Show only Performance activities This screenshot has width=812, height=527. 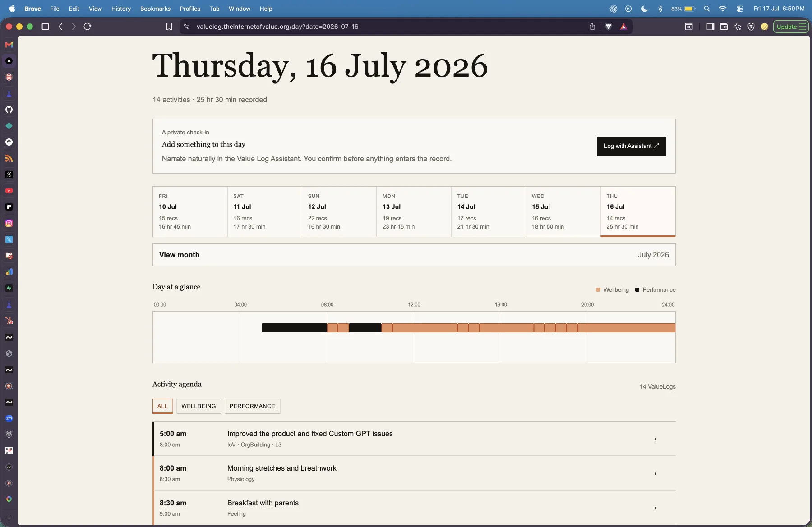coord(252,406)
